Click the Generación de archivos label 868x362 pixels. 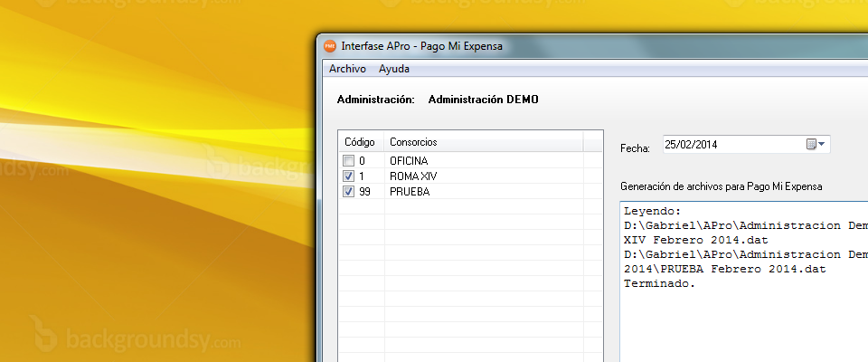pos(721,186)
